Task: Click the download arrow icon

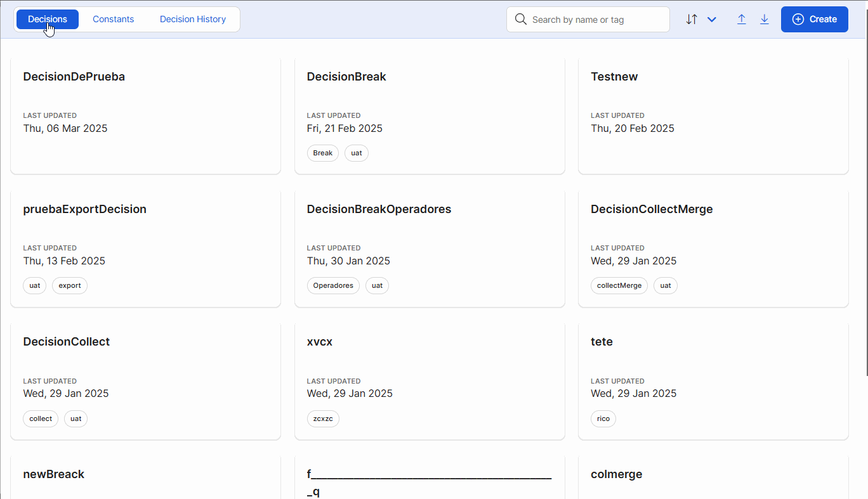Action: pos(765,20)
